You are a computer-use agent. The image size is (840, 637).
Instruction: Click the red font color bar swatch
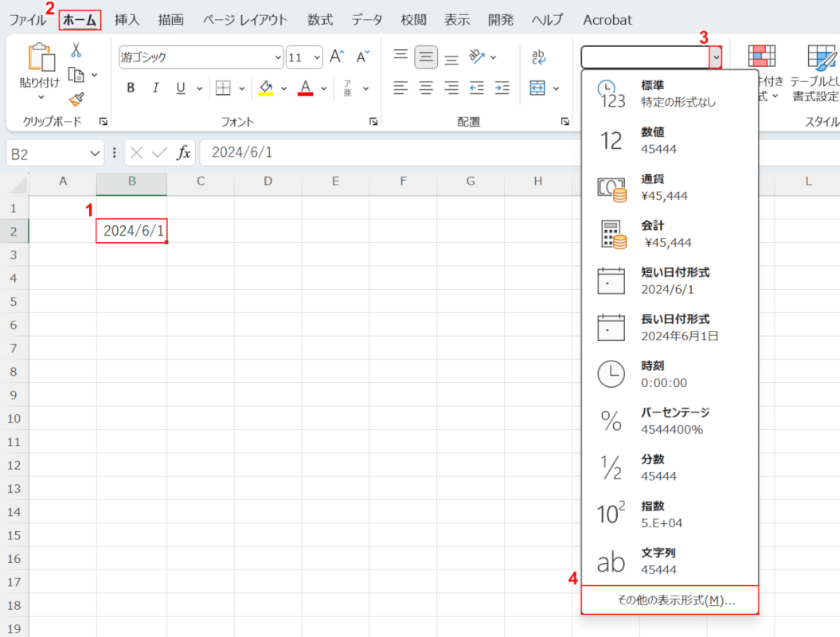(306, 94)
